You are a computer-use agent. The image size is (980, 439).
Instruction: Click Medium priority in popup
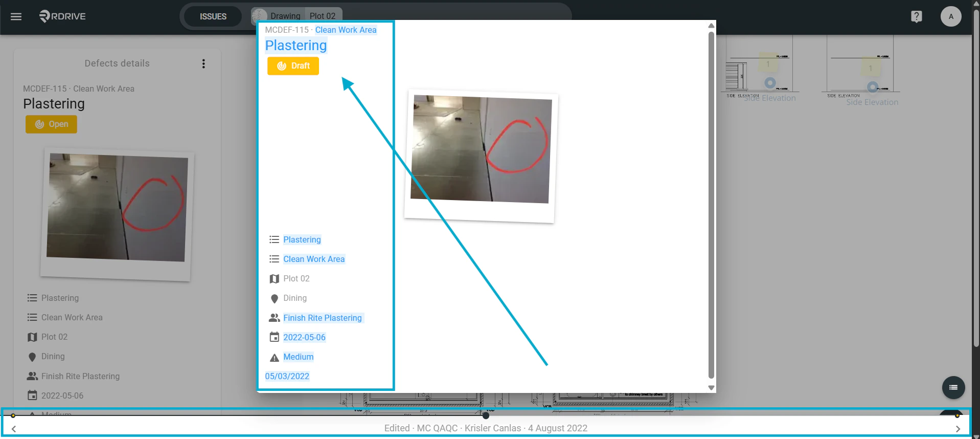click(x=299, y=357)
